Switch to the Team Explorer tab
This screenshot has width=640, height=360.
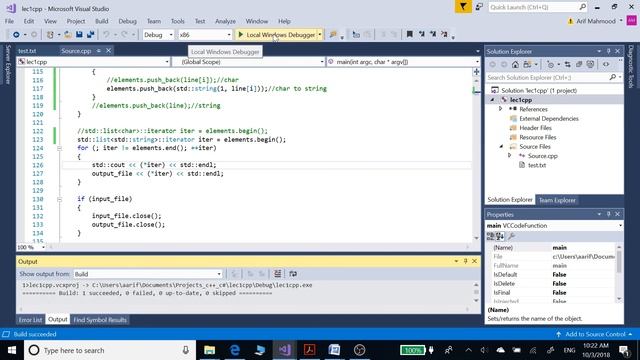pyautogui.click(x=557, y=200)
